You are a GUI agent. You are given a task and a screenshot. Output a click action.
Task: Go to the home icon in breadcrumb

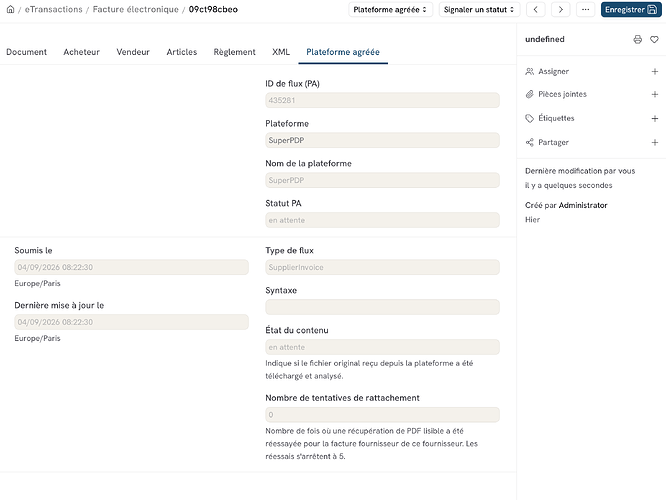pyautogui.click(x=11, y=9)
